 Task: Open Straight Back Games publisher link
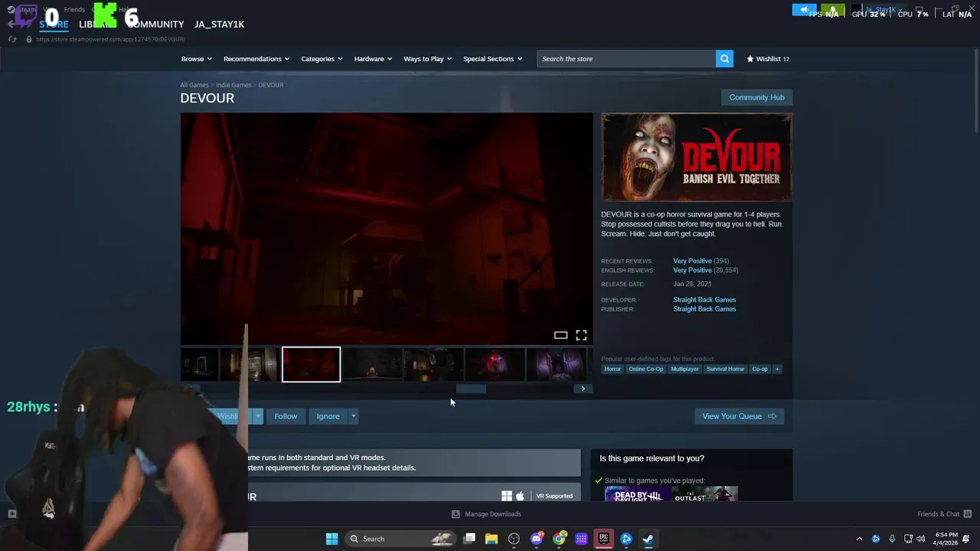704,309
